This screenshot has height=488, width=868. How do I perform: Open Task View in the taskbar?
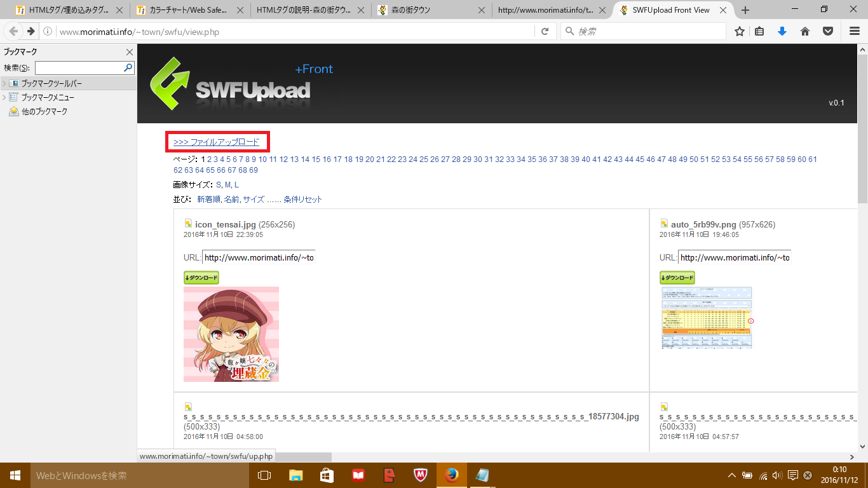tap(264, 475)
